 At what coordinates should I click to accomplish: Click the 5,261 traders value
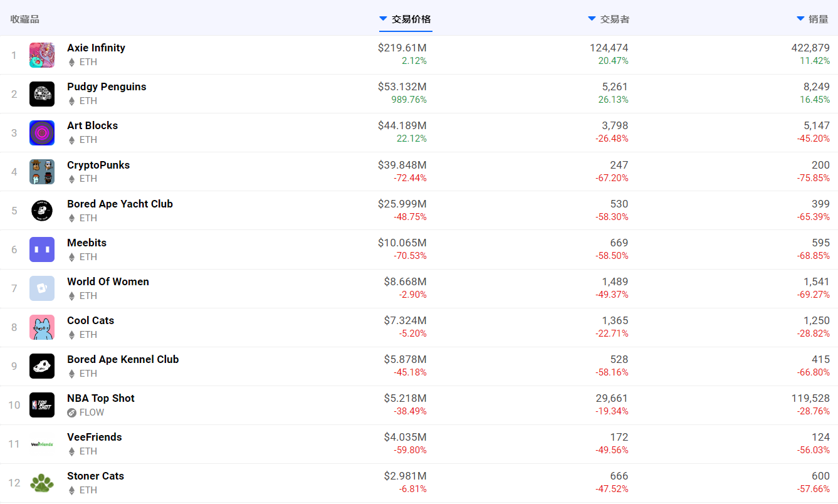615,87
